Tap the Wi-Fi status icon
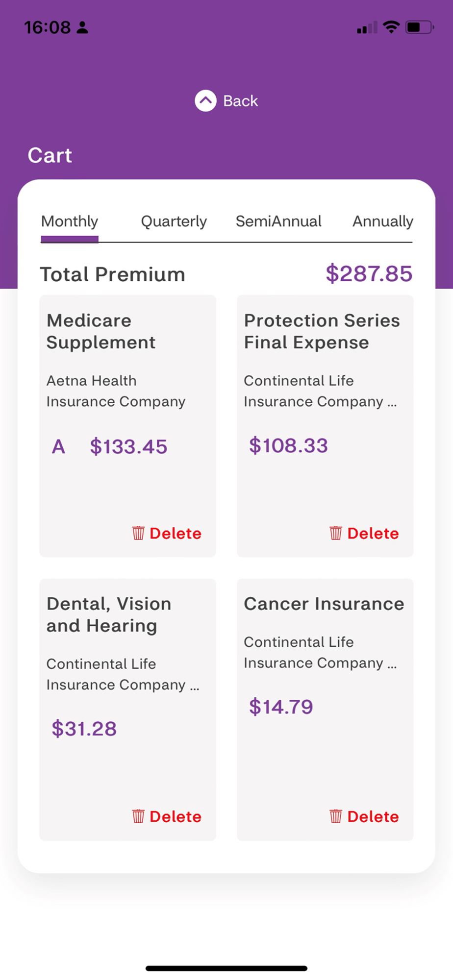The width and height of the screenshot is (453, 980). [391, 27]
